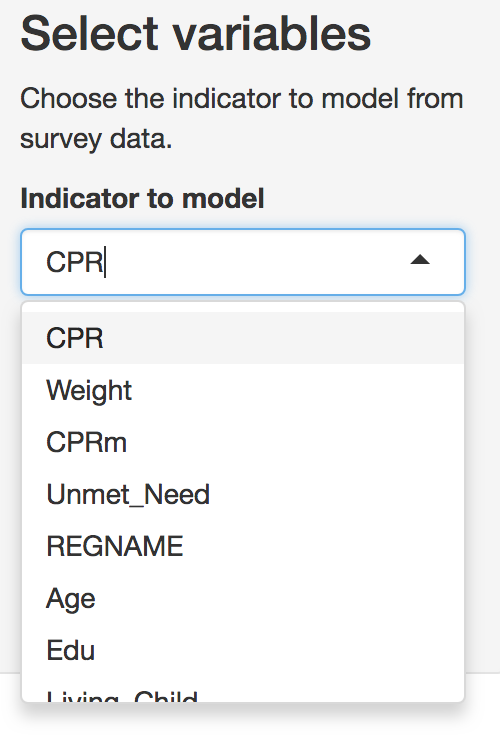Pick the CPRm variable option
This screenshot has height=740, width=500.
pyautogui.click(x=243, y=442)
